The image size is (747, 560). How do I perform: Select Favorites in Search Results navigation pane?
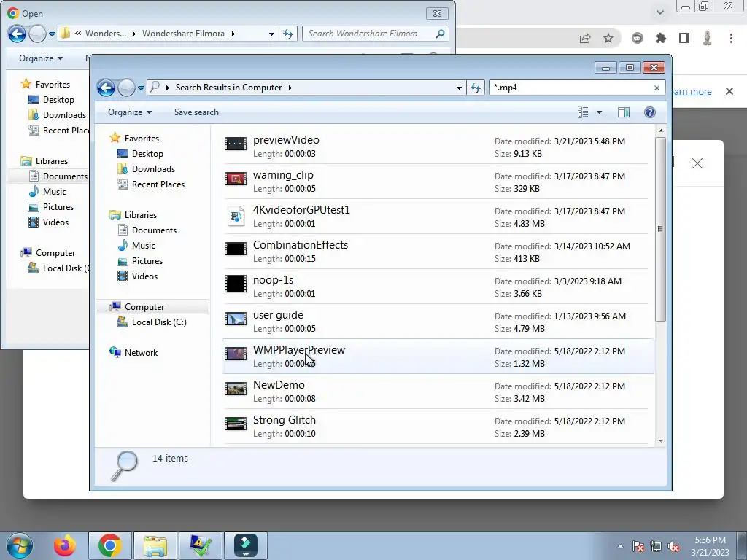[x=142, y=138]
